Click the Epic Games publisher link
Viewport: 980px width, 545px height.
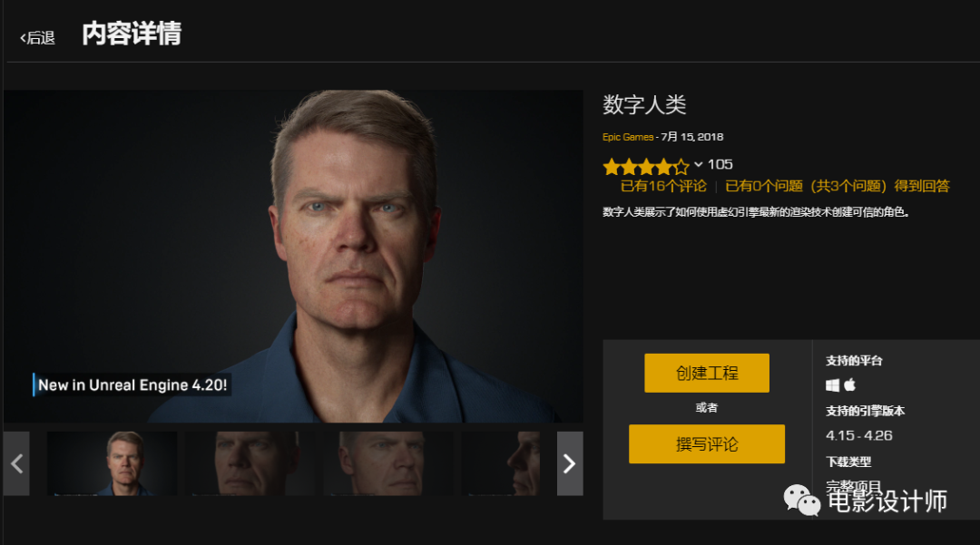[628, 137]
